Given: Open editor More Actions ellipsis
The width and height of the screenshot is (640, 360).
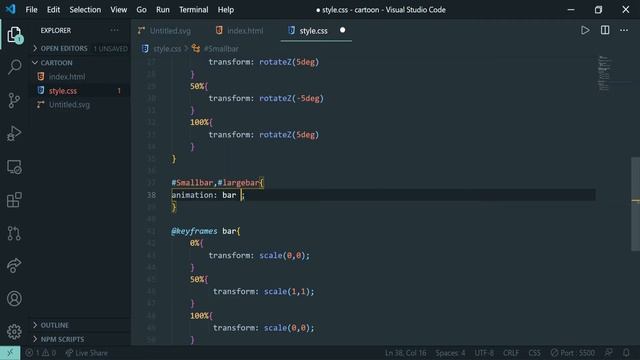Looking at the screenshot, I should (624, 30).
